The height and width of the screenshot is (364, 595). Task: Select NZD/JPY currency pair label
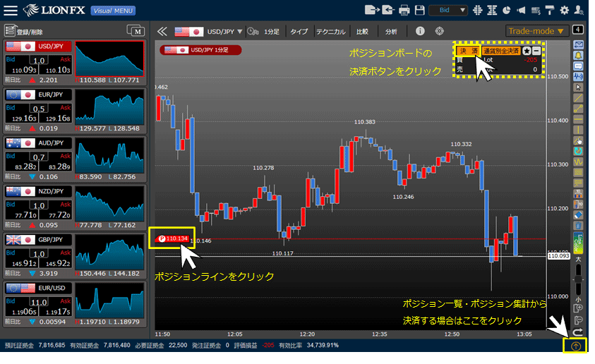[x=51, y=191]
